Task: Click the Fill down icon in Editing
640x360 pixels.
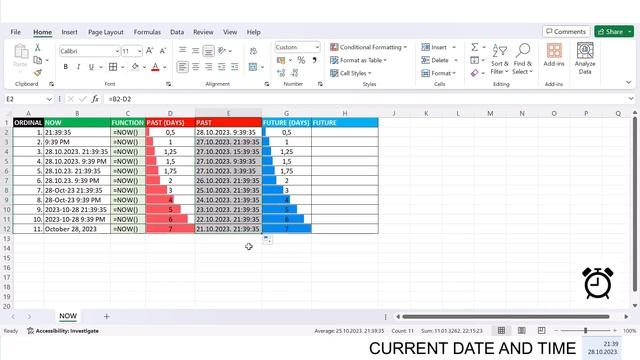Action: pos(474,60)
